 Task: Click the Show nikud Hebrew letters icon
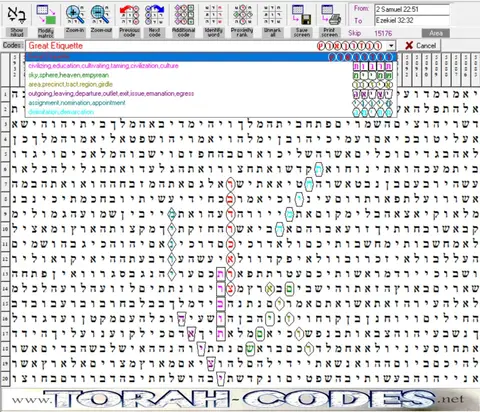17,14
